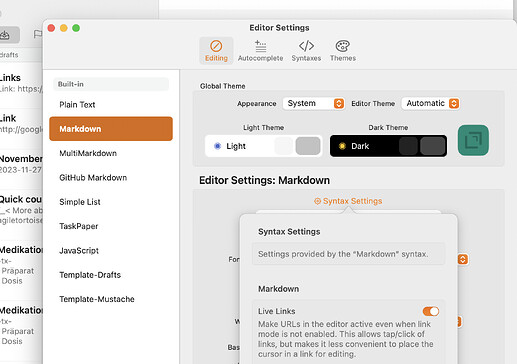
Task: Click the Editing pencil-circle icon
Action: point(216,46)
